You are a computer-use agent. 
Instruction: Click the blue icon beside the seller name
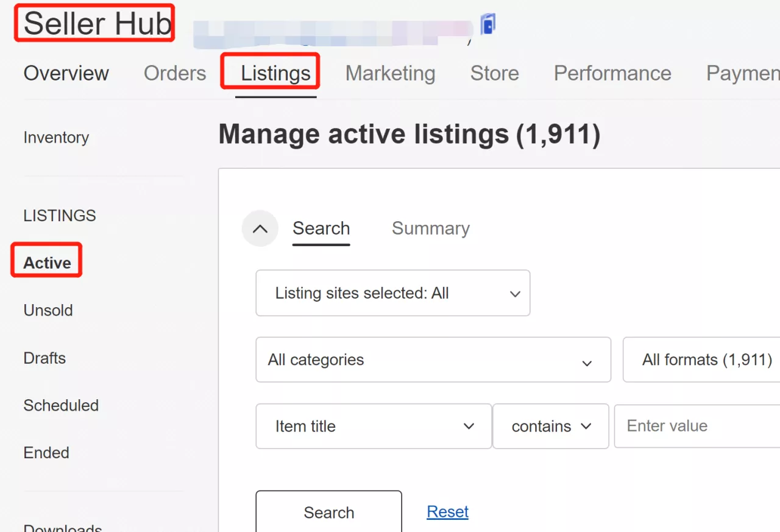[x=487, y=24]
